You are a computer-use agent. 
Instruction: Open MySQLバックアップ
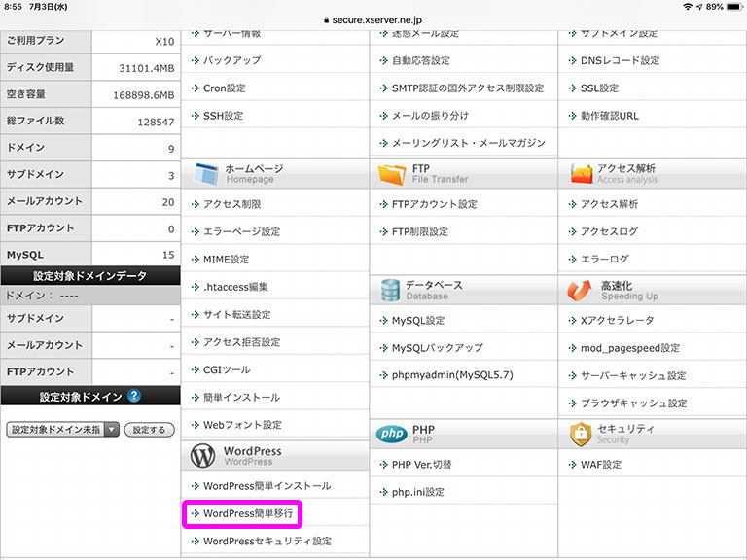pyautogui.click(x=438, y=348)
